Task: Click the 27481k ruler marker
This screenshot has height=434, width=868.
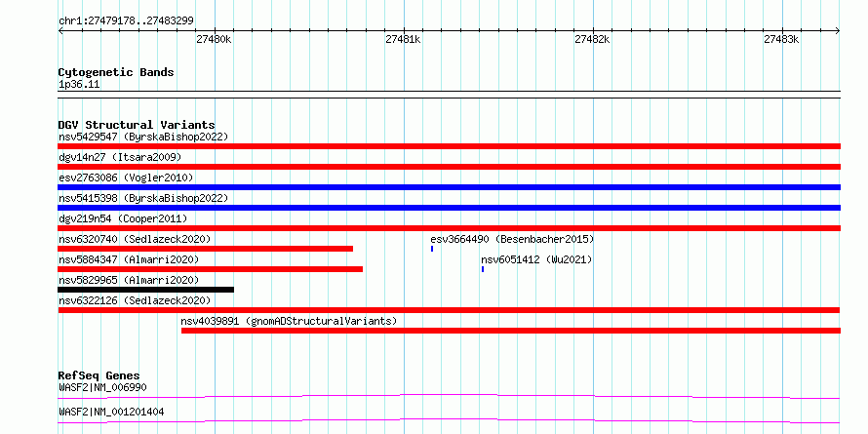Action: (404, 39)
